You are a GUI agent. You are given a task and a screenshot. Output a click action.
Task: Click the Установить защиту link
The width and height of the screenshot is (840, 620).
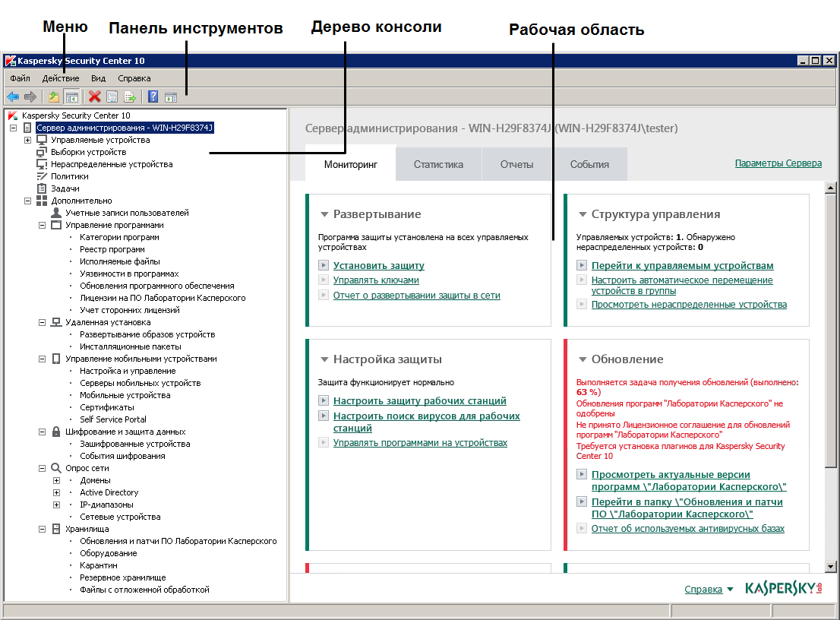[x=379, y=265]
